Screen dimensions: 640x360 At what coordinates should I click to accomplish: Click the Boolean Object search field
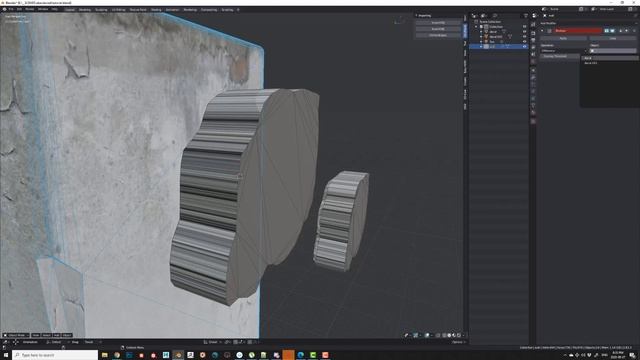tap(613, 51)
